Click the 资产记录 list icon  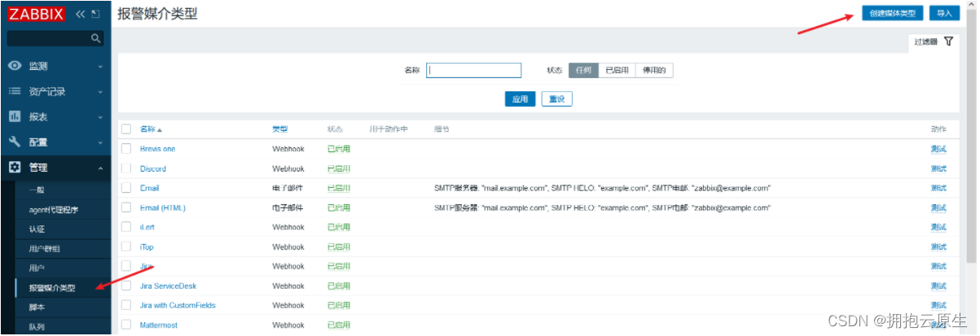pos(15,91)
